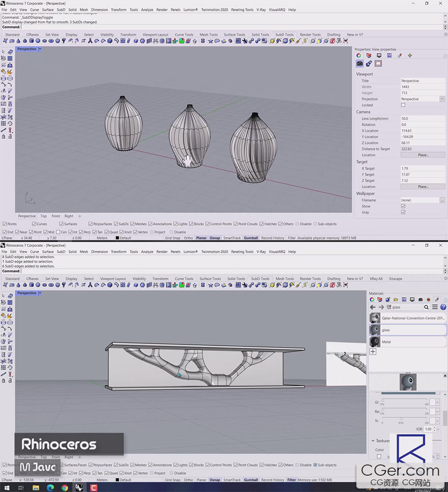
Task: Browse wallpaper filename with the ellipsis button
Action: [x=442, y=200]
